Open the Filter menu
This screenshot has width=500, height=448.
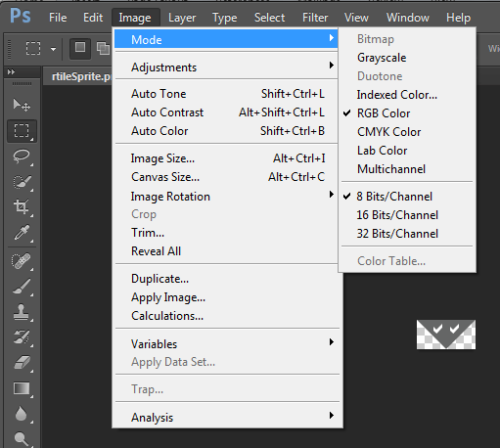(315, 18)
